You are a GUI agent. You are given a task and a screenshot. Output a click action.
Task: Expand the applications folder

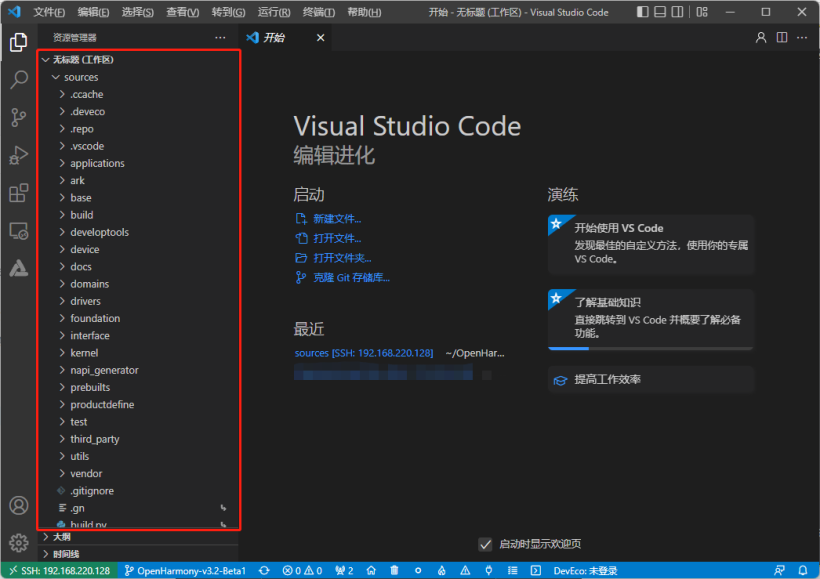click(97, 163)
